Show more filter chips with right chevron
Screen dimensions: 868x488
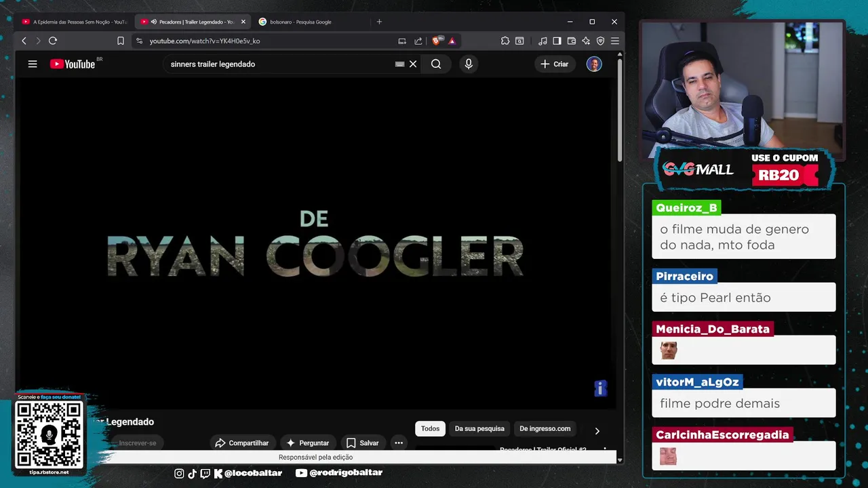(x=597, y=430)
